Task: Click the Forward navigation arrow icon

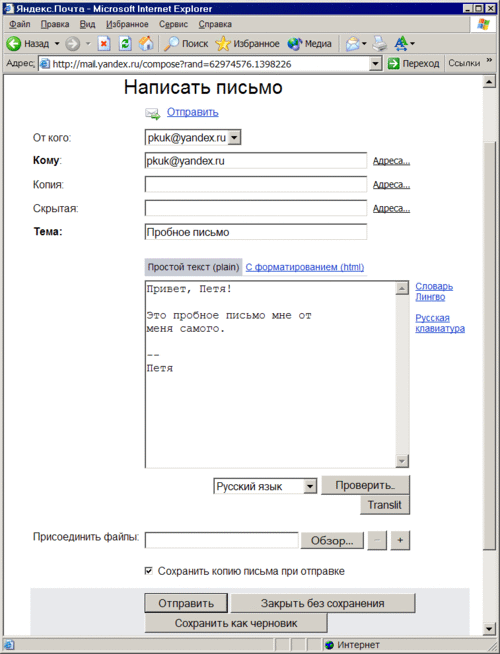Action: click(x=73, y=43)
